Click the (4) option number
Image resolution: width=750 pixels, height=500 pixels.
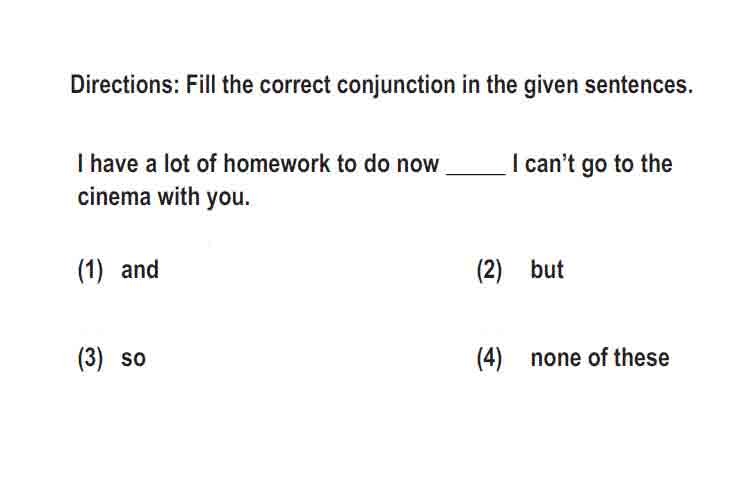pyautogui.click(x=489, y=358)
